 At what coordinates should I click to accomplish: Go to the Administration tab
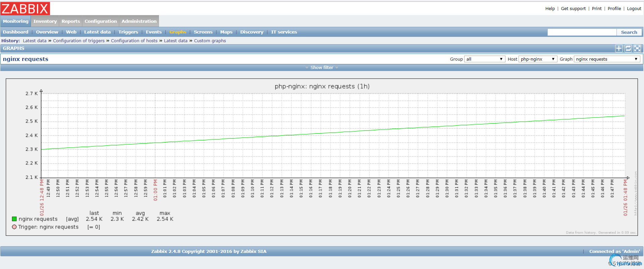click(139, 21)
